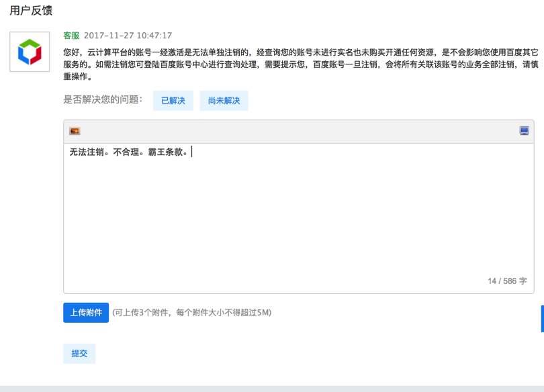Click the fullscreen monitor icon in editor toolbar
The width and height of the screenshot is (544, 392).
(x=525, y=131)
